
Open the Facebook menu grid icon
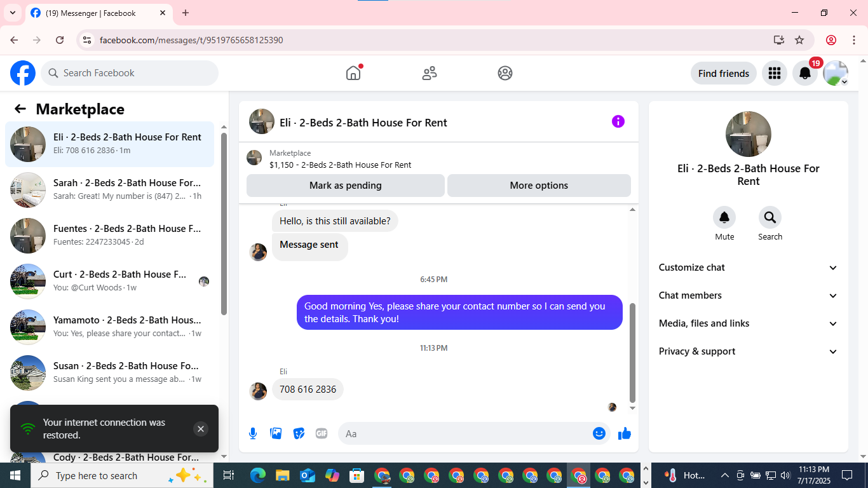click(774, 73)
